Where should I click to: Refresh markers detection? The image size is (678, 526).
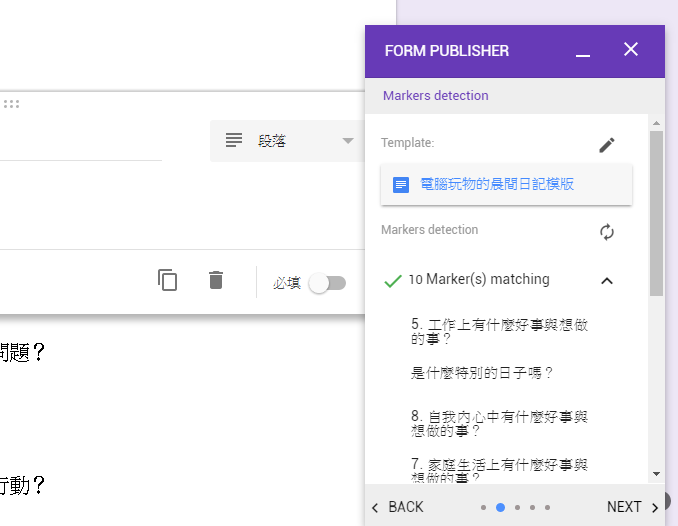607,232
